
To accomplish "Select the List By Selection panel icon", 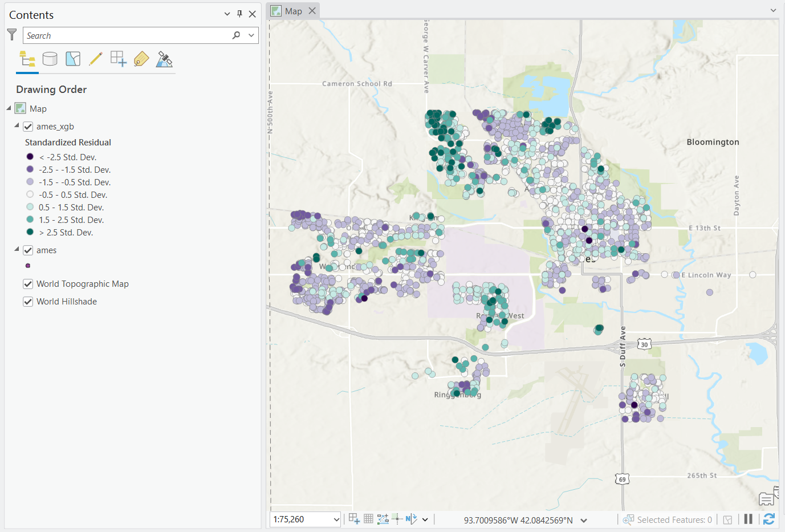I will point(72,59).
